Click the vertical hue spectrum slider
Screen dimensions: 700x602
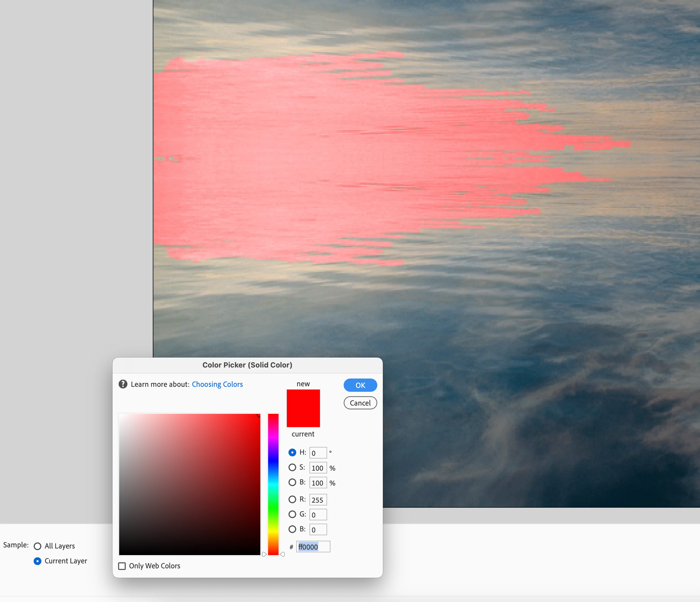[273, 483]
